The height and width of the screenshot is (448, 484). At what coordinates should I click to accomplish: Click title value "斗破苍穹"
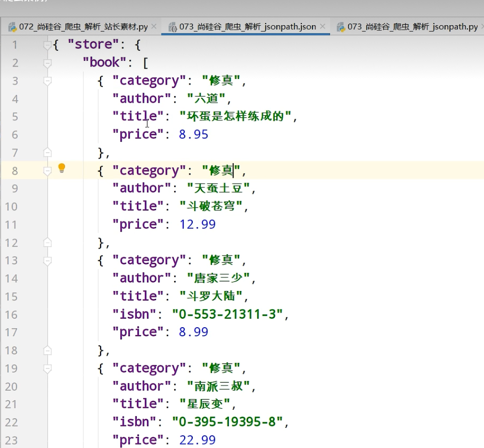pyautogui.click(x=211, y=206)
